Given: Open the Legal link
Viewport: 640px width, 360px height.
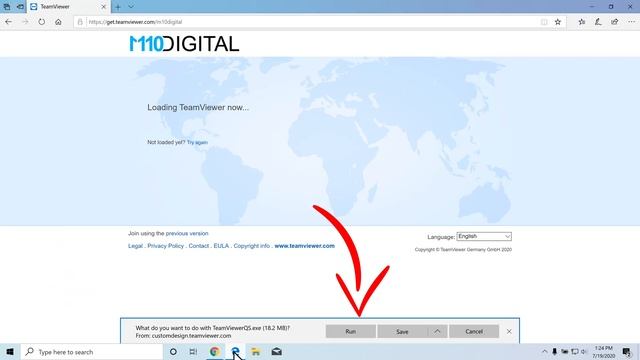Looking at the screenshot, I should point(135,246).
